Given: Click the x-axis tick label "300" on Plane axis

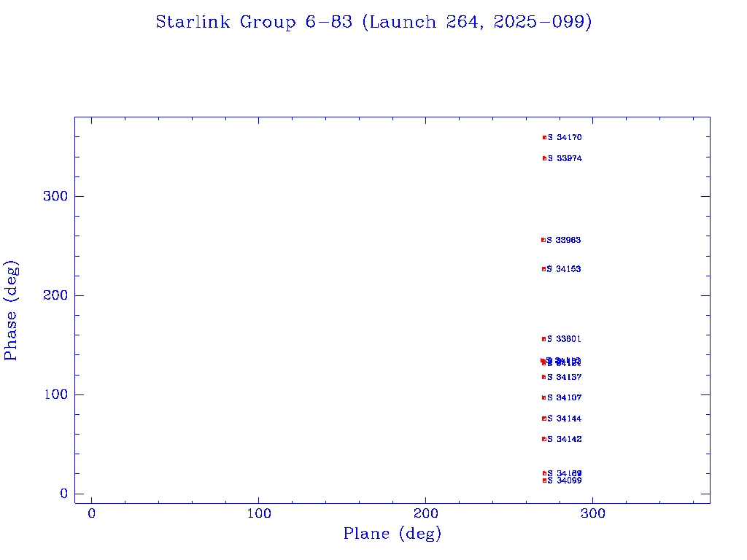Looking at the screenshot, I should coord(593,513).
